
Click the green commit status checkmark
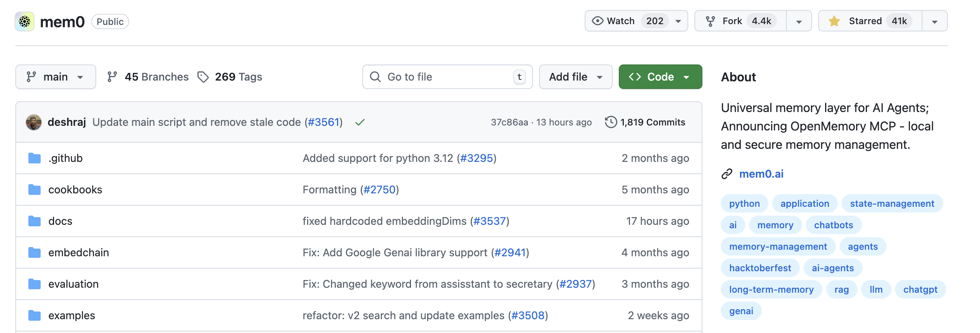(x=360, y=122)
